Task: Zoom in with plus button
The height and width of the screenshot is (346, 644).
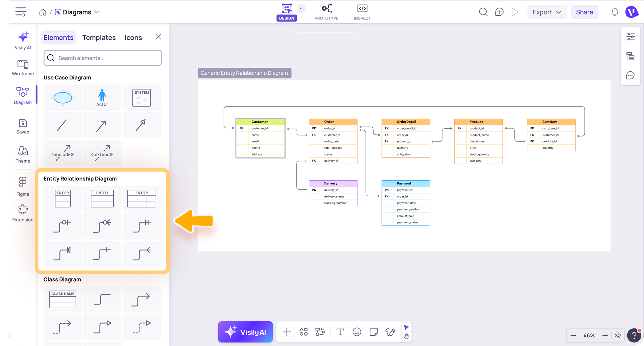Action: (x=605, y=335)
